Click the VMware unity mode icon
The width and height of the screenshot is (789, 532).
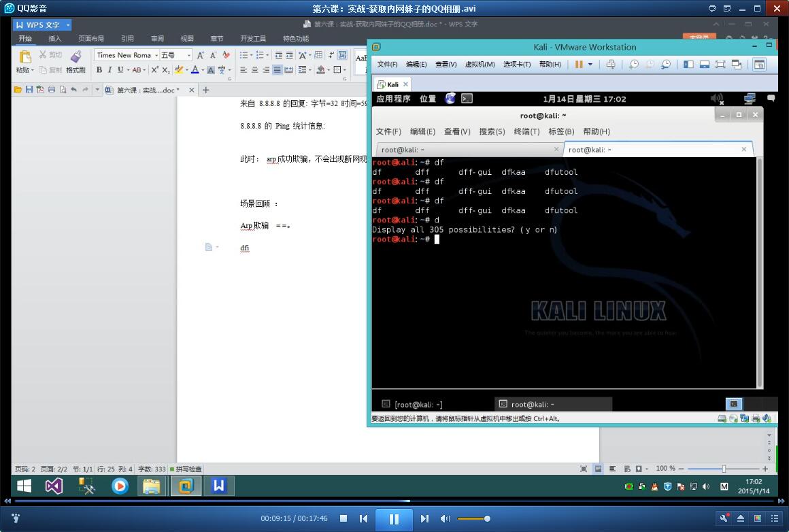pyautogui.click(x=737, y=65)
